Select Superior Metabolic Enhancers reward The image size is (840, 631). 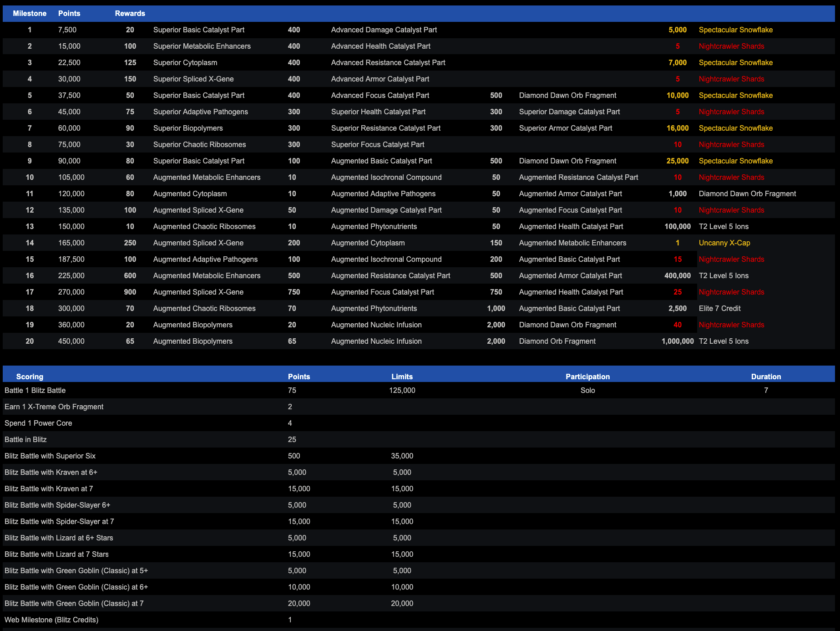click(202, 46)
